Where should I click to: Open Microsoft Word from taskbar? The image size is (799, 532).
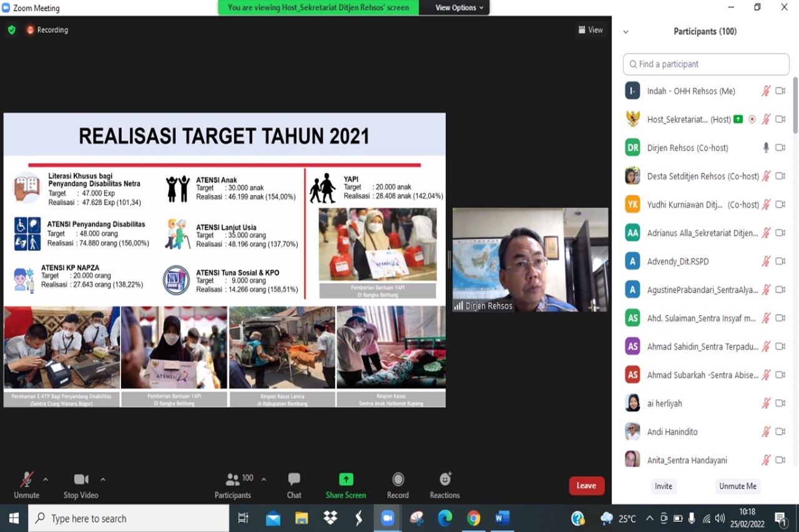point(502,518)
